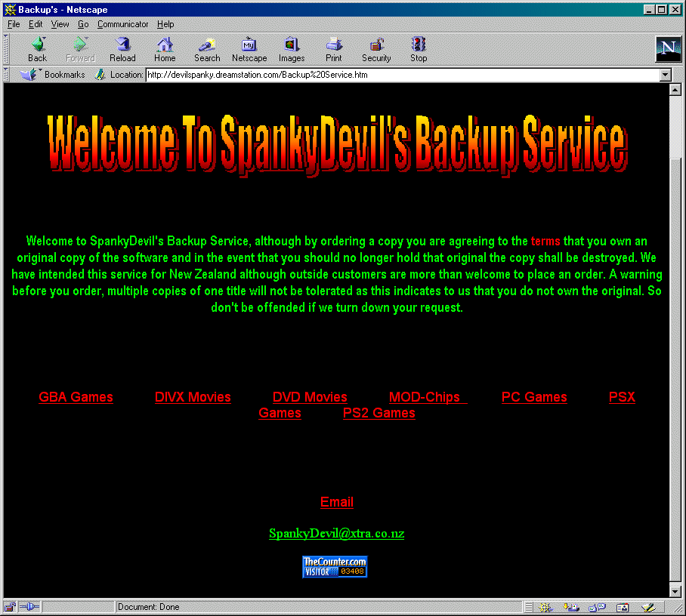Image resolution: width=686 pixels, height=616 pixels.
Task: Click the component bar drag handle
Action: tap(529, 607)
